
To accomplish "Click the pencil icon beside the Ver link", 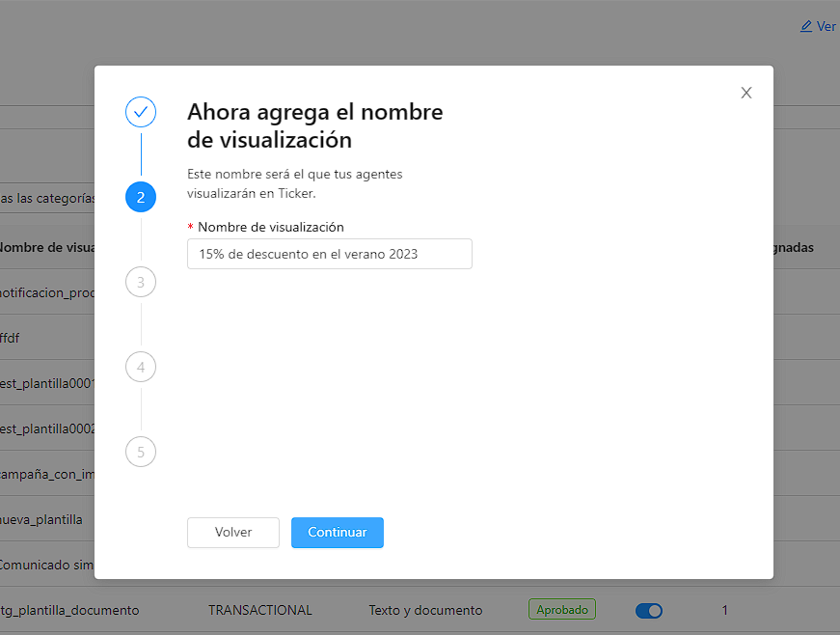I will [806, 25].
